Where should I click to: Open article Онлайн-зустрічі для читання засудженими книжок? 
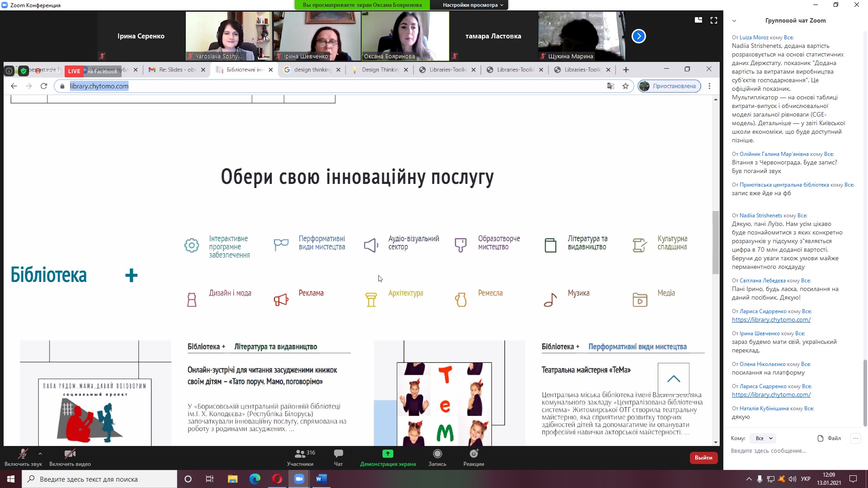pos(262,376)
